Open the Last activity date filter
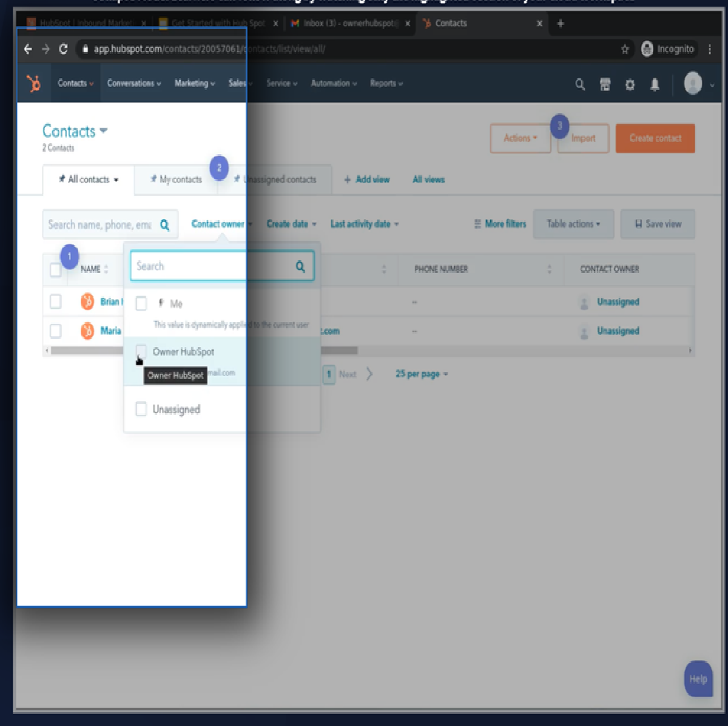The height and width of the screenshot is (728, 728). [x=365, y=224]
